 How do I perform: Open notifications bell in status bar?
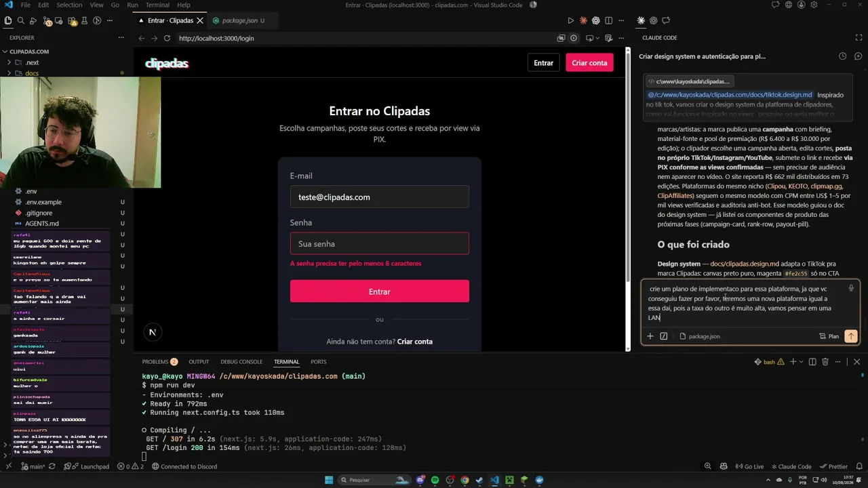pos(859,466)
